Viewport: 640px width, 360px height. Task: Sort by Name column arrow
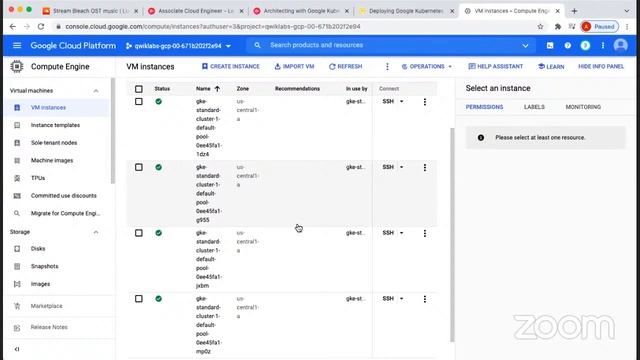point(217,89)
